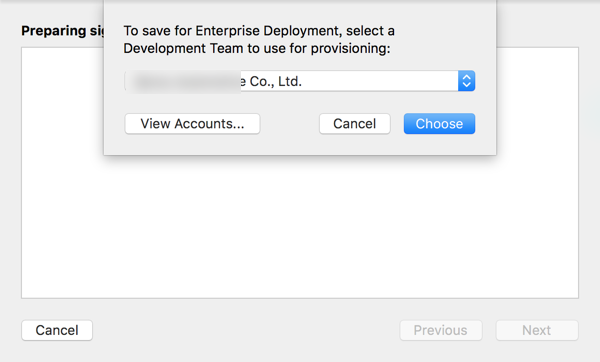Go back with the greyed Previous button
This screenshot has height=362, width=600.
[x=441, y=330]
